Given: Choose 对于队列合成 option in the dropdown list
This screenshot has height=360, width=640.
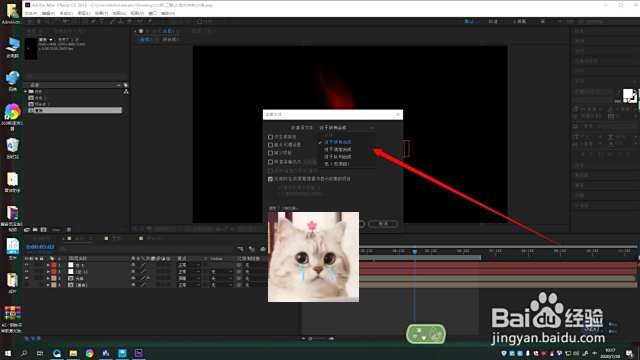Looking at the screenshot, I should (338, 157).
